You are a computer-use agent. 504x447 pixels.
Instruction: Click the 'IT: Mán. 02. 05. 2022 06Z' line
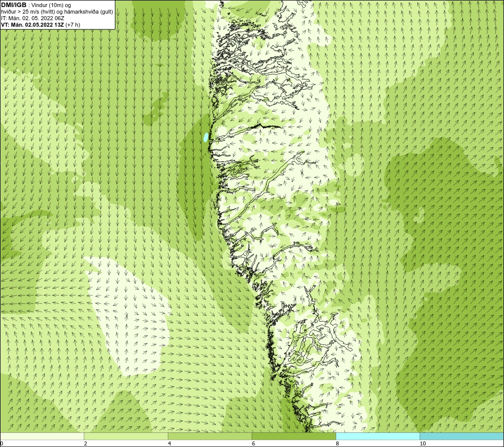[x=33, y=18]
